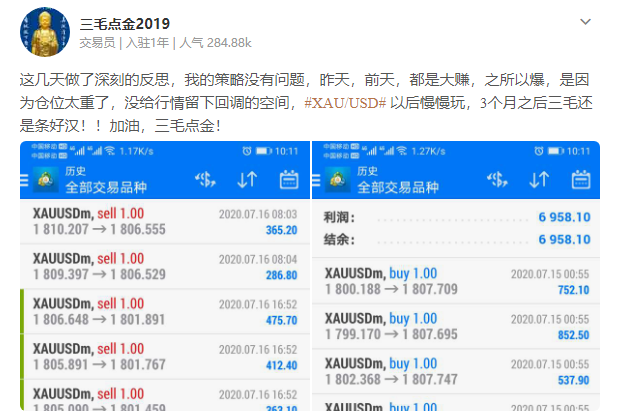
Task: Click the 利润 value 6 958.10
Action: (564, 217)
